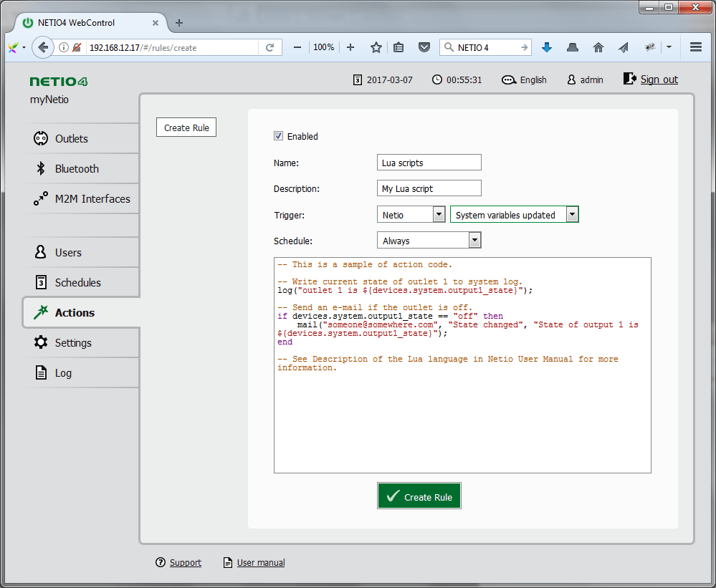Click the language speech bubble icon

[509, 79]
